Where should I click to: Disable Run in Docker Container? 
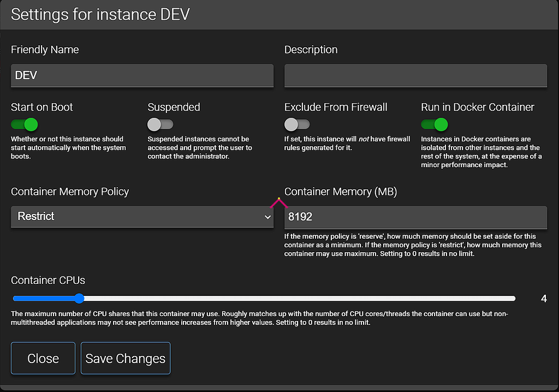click(435, 124)
